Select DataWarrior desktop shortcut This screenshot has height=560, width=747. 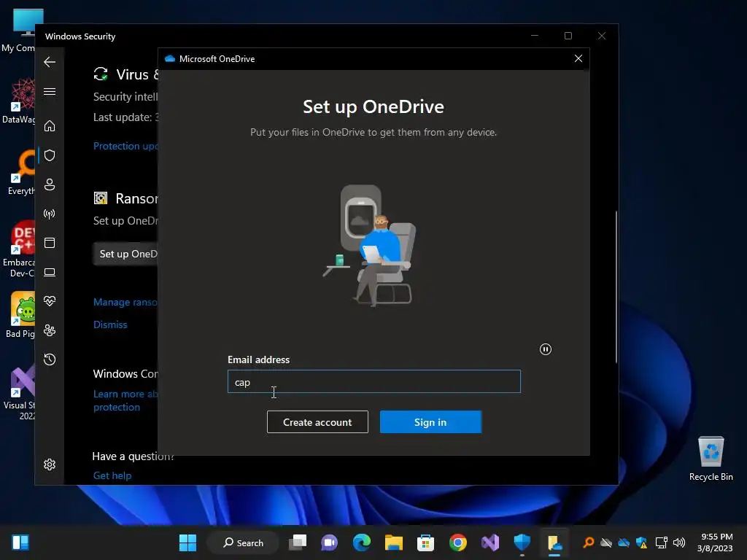click(19, 101)
